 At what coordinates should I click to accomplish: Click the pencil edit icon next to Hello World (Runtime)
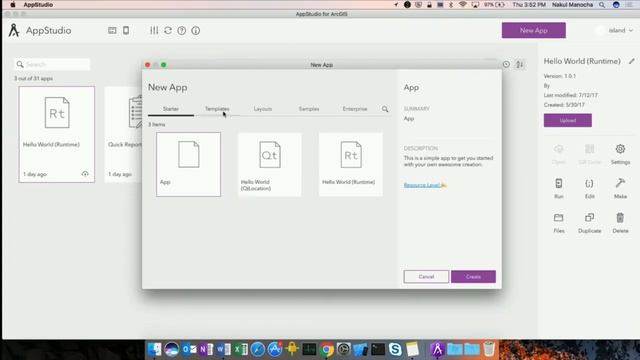coord(631,61)
